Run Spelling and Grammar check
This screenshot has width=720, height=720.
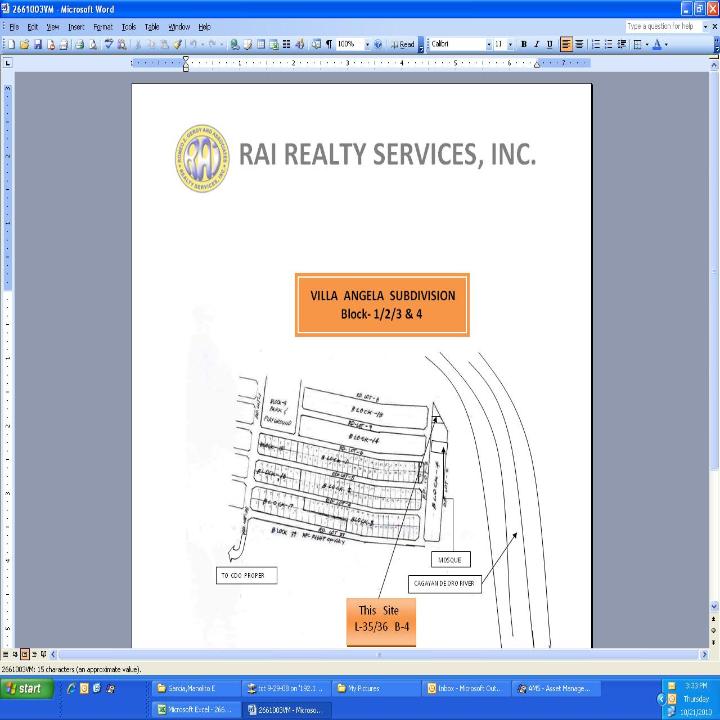(109, 45)
